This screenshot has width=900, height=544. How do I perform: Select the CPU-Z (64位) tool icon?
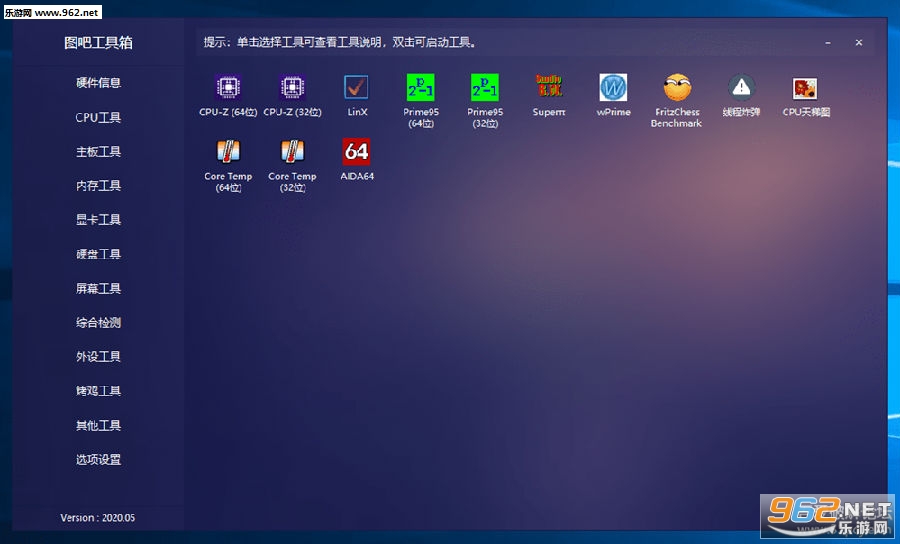click(228, 87)
